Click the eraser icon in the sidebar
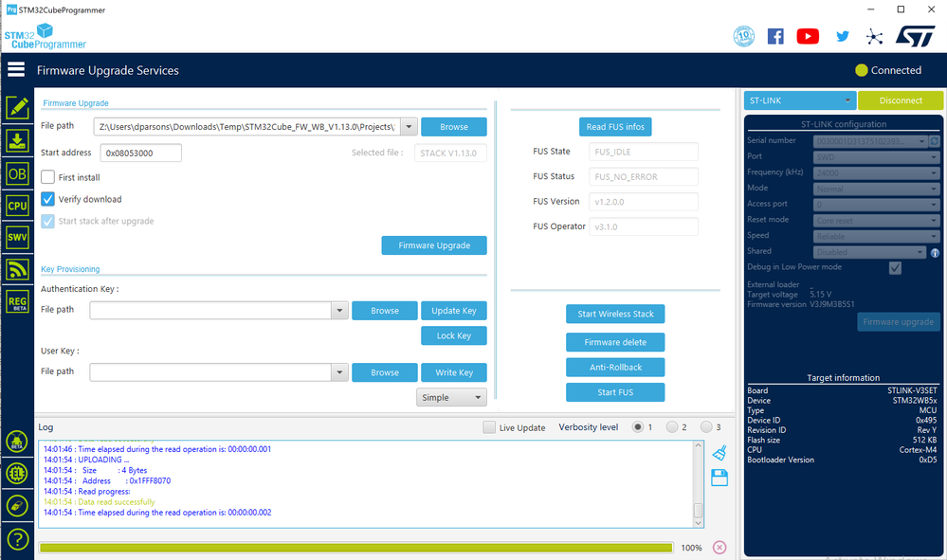The width and height of the screenshot is (947, 560). click(x=17, y=506)
